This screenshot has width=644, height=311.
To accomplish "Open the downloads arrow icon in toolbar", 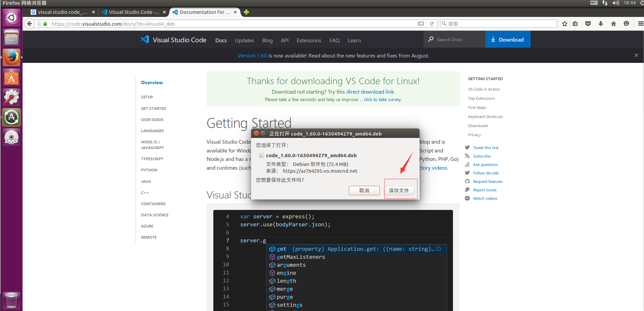I will coord(601,24).
